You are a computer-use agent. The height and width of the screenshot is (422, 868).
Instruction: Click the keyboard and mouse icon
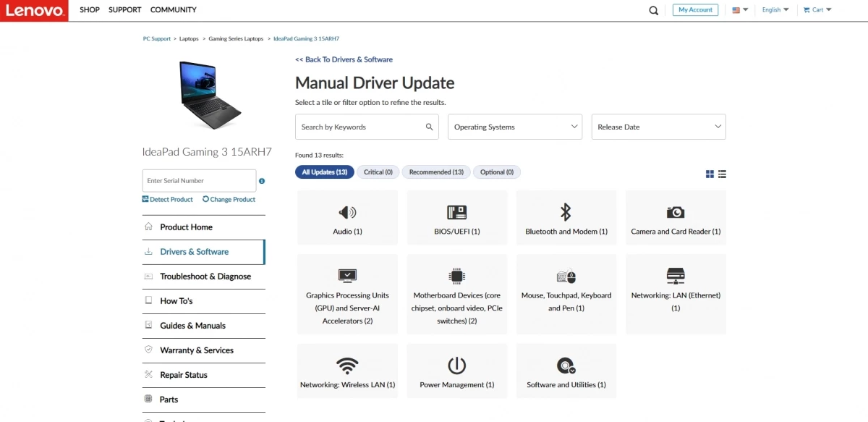(x=566, y=276)
